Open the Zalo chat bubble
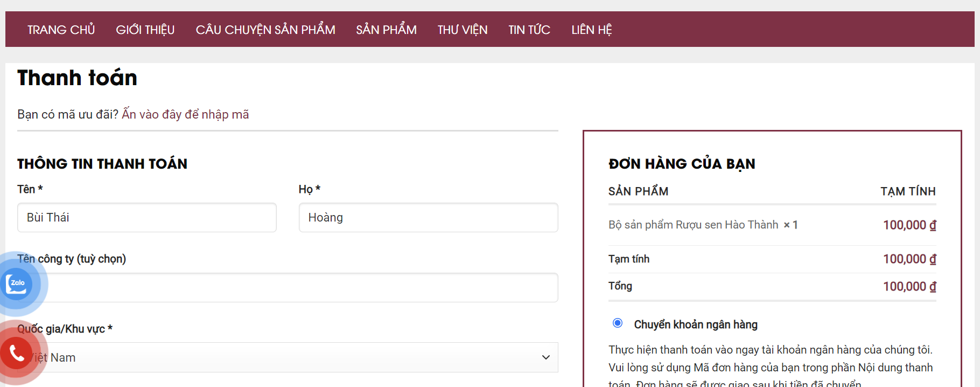This screenshot has width=980, height=387. click(16, 284)
